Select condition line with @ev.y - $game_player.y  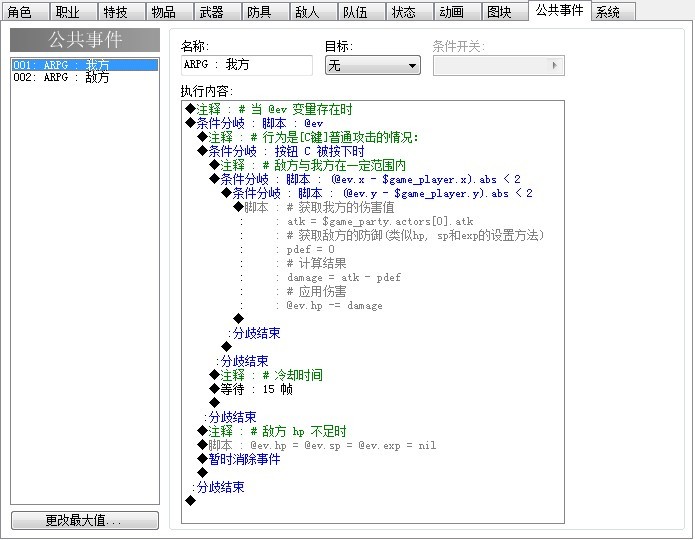[x=377, y=193]
